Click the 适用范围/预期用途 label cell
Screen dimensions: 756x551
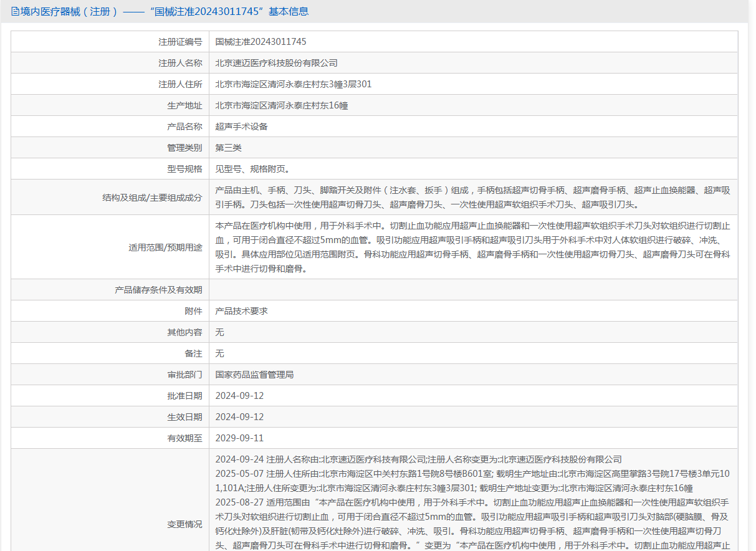click(110, 247)
